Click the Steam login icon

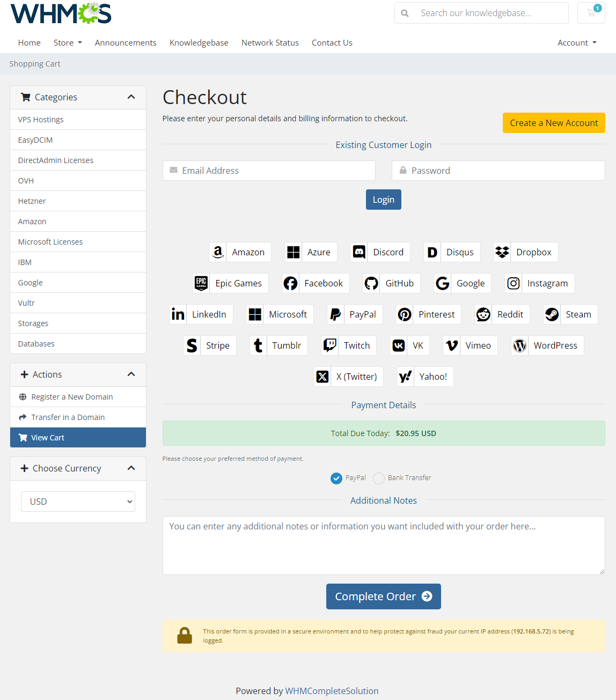(552, 314)
